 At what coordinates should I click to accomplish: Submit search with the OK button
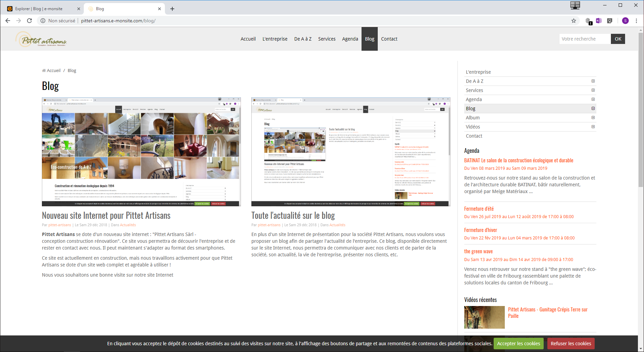[618, 39]
